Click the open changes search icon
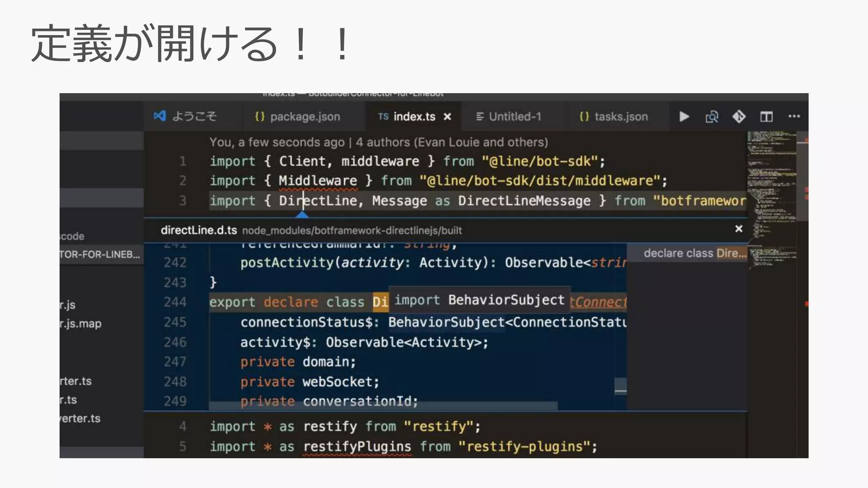Viewport: 868px width, 488px height. point(712,116)
